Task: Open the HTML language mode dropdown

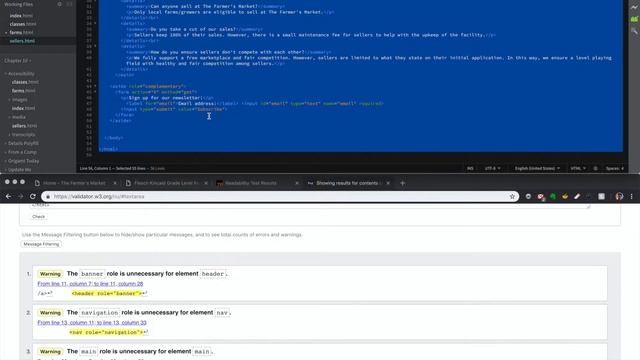Action: pos(578,168)
